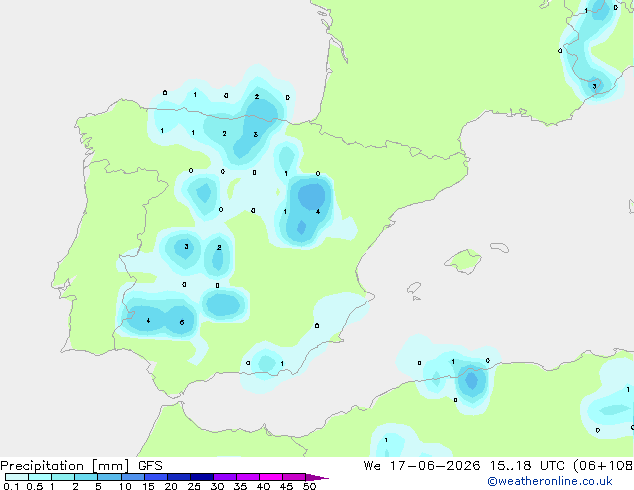The image size is (634, 490).
Task: Click the '30' legend scale label
Action: pos(217,486)
